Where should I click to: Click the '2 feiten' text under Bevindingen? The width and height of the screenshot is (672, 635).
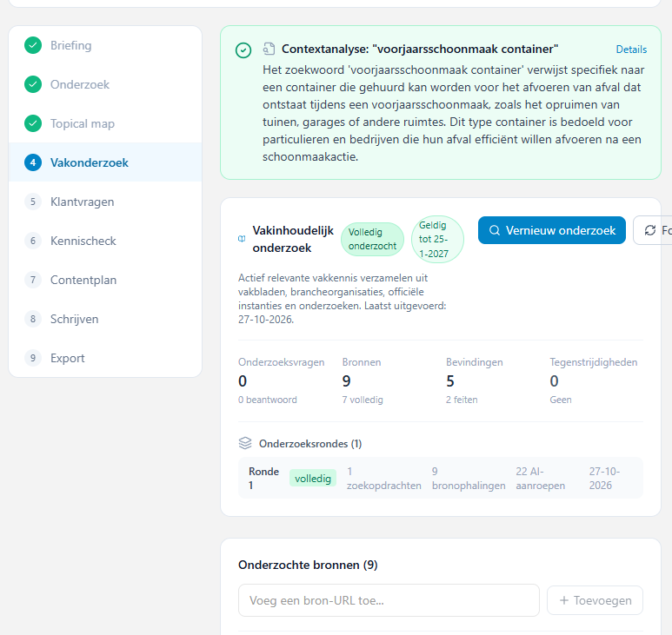462,400
